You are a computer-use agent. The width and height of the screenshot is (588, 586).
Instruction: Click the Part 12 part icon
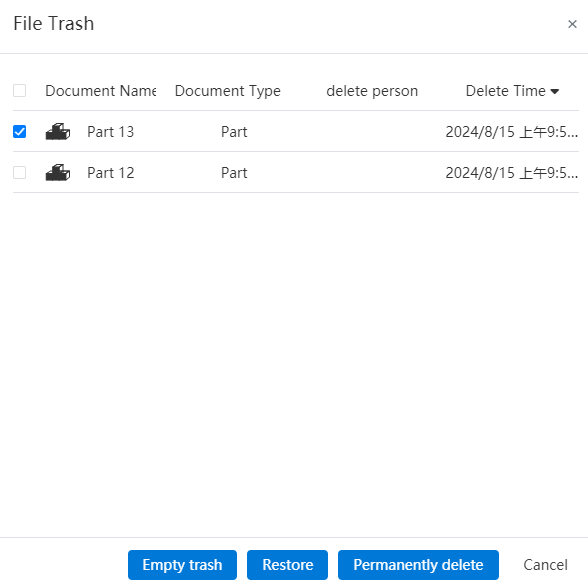pyautogui.click(x=58, y=172)
